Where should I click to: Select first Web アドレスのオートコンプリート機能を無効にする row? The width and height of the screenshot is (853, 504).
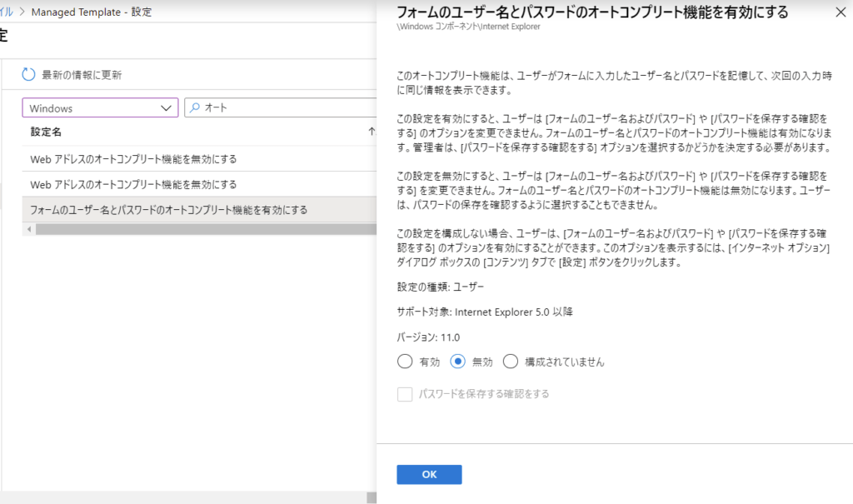point(199,159)
